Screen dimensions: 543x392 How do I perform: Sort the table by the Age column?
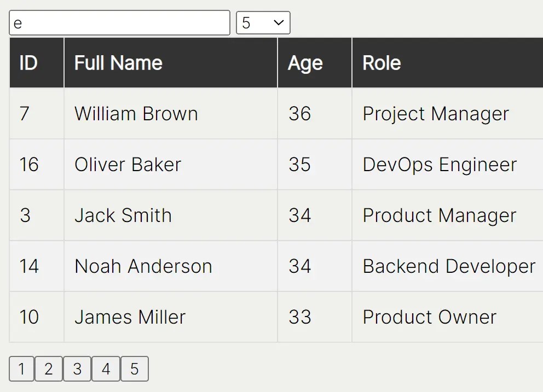(305, 62)
